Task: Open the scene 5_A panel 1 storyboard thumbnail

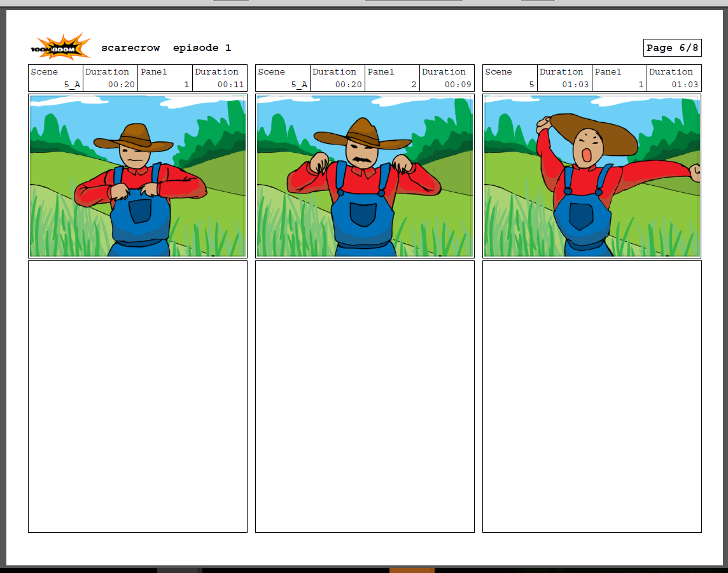Action: (x=138, y=176)
